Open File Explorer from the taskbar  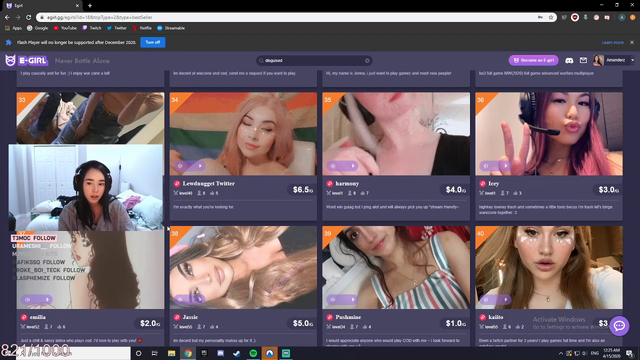point(171,353)
